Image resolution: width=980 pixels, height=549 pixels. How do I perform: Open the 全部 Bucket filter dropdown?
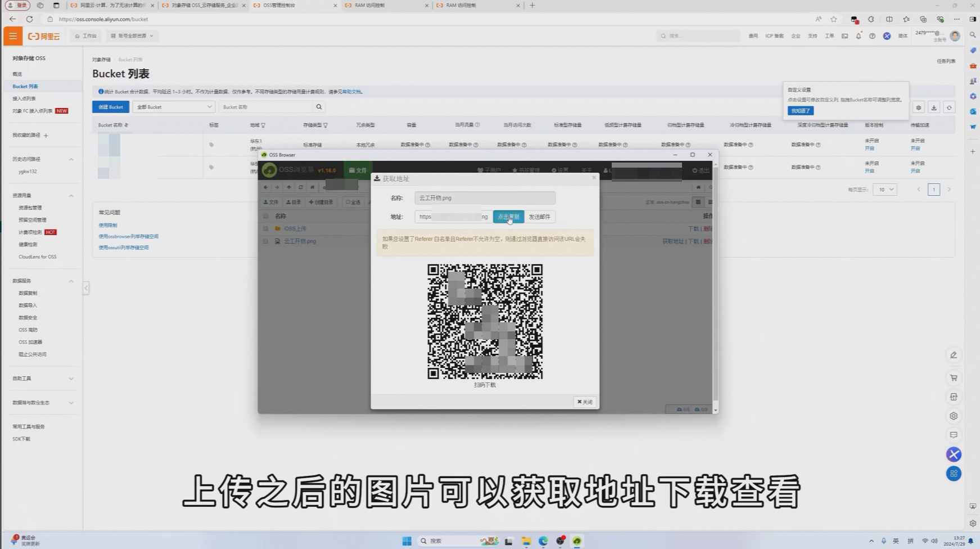pos(174,107)
